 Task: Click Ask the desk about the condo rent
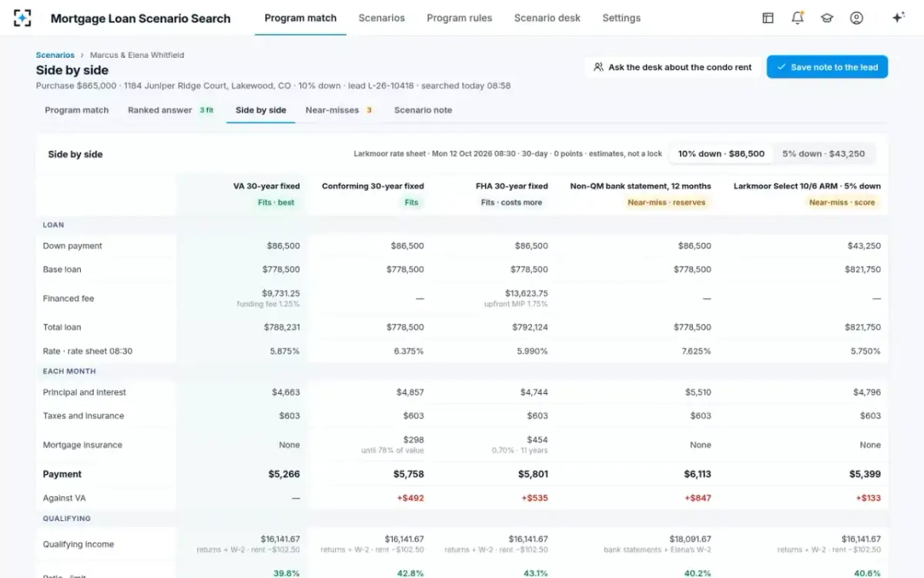(x=673, y=67)
